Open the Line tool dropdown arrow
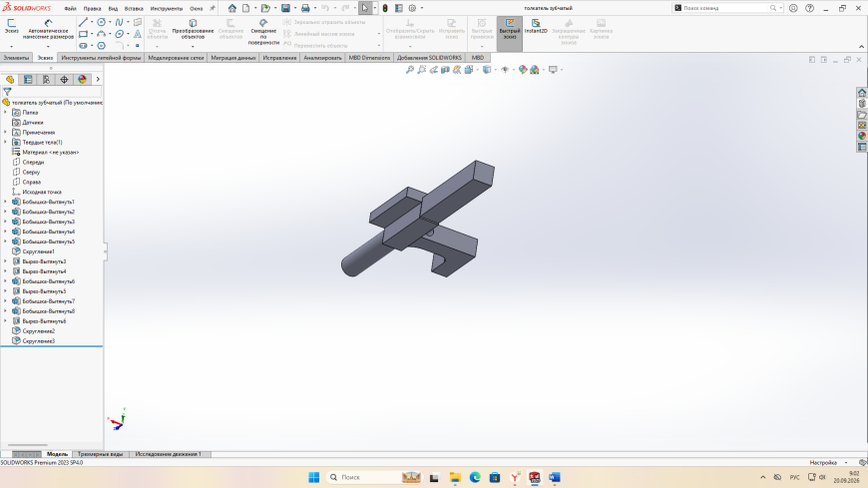The width and height of the screenshot is (868, 488). pos(92,22)
